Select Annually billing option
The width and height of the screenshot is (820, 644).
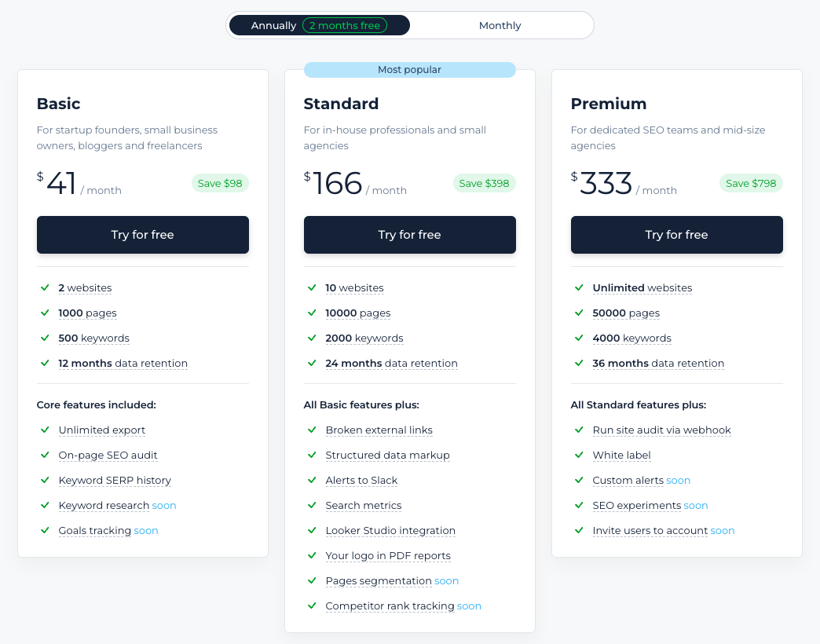point(273,25)
